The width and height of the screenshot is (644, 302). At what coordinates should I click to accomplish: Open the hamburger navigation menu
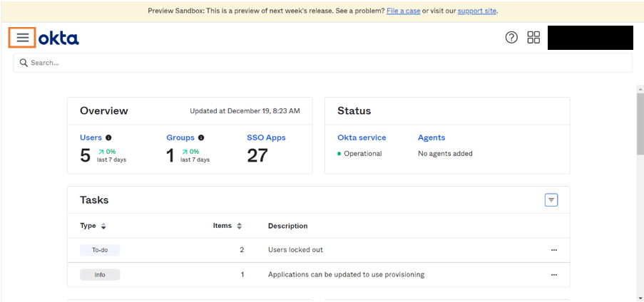(22, 38)
